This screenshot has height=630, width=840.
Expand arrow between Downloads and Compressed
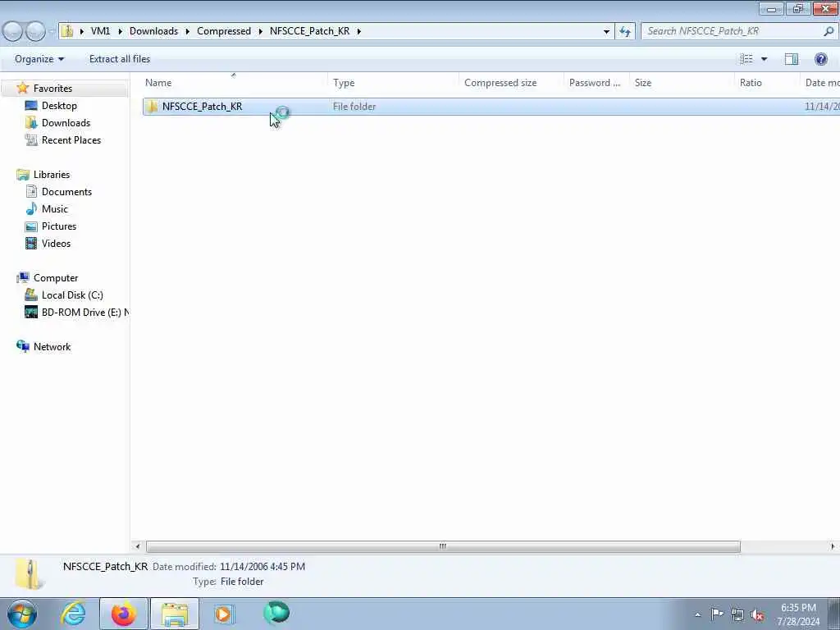pyautogui.click(x=188, y=31)
